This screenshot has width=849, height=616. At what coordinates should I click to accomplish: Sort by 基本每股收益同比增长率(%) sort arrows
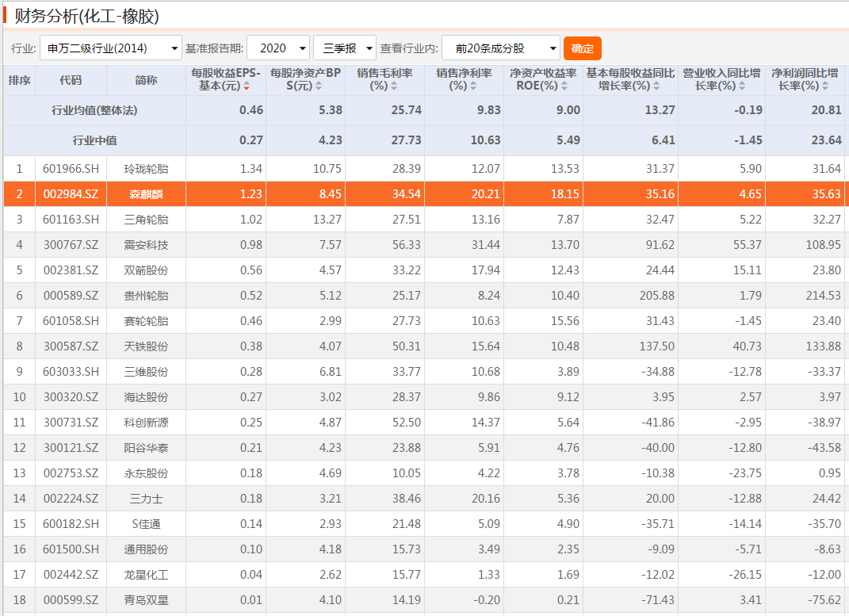point(656,86)
